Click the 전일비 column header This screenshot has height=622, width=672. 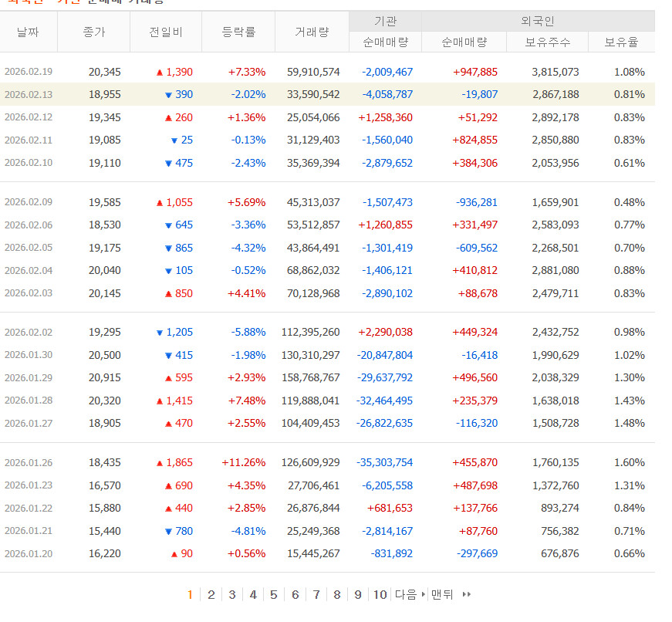[166, 32]
